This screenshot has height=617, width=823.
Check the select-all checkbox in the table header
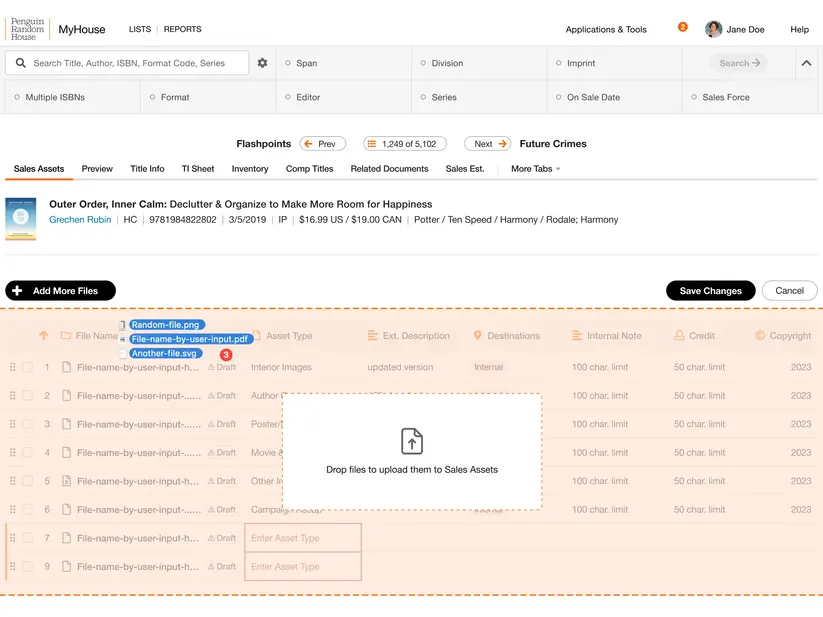(27, 336)
